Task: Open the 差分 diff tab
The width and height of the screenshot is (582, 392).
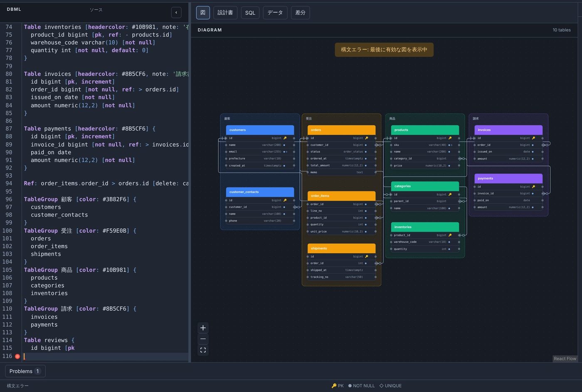Action: point(301,12)
